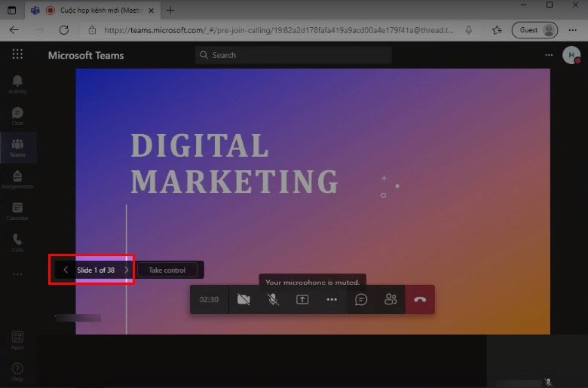Show the participants list
This screenshot has width=588, height=388.
(x=390, y=300)
